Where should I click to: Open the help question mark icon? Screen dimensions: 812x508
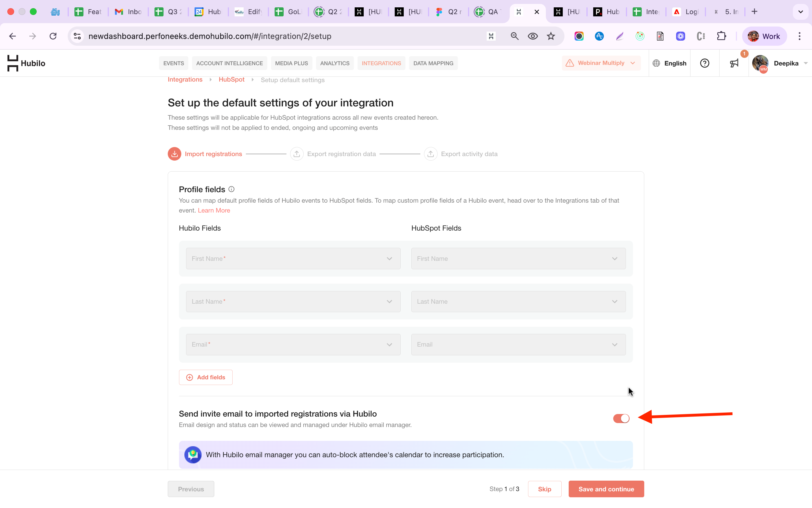coord(705,63)
